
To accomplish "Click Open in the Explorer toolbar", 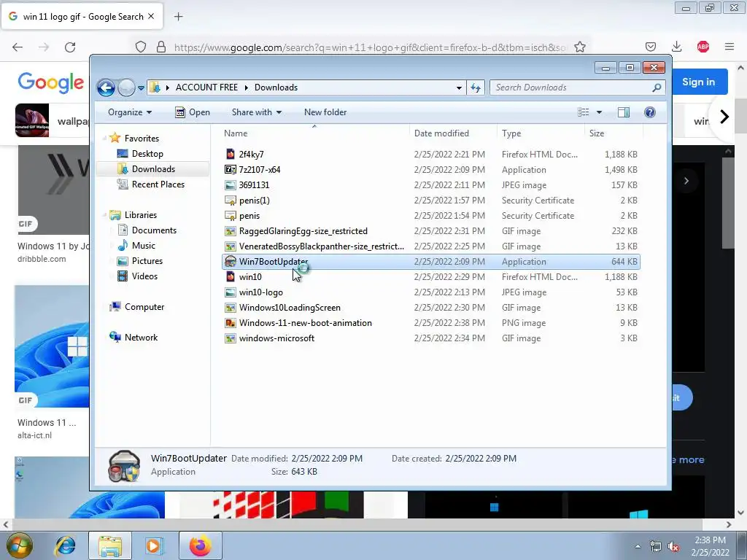I will (193, 112).
